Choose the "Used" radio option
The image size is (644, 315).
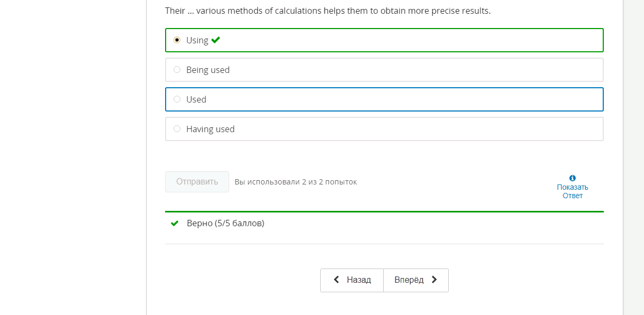(177, 99)
